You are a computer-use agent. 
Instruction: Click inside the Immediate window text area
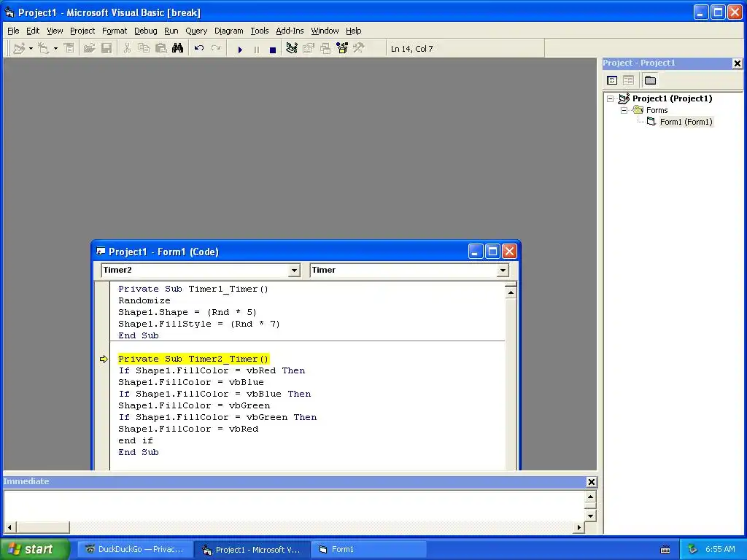294,506
